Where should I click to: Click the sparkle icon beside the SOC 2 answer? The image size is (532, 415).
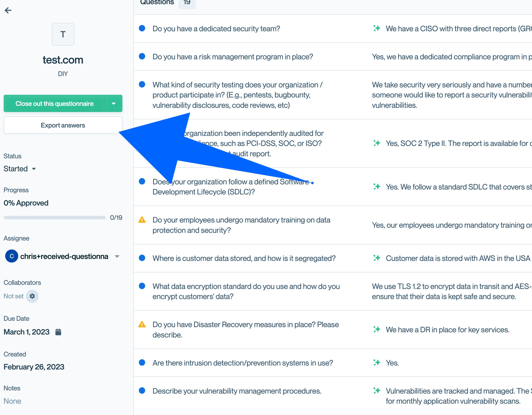click(377, 143)
